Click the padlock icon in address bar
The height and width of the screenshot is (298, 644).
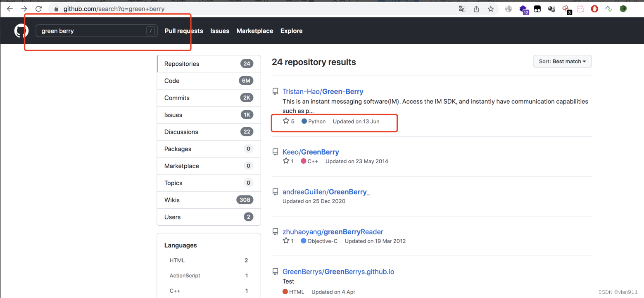pos(57,9)
